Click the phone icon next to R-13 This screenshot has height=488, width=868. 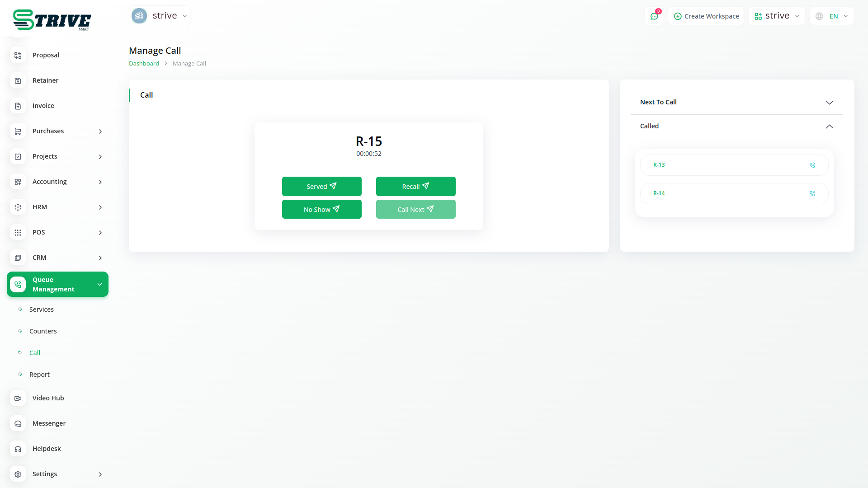click(812, 165)
